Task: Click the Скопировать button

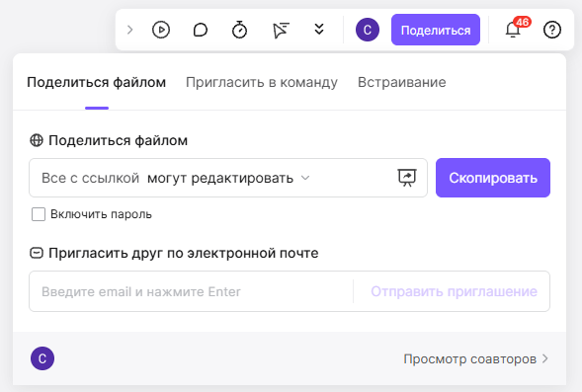Action: point(493,178)
